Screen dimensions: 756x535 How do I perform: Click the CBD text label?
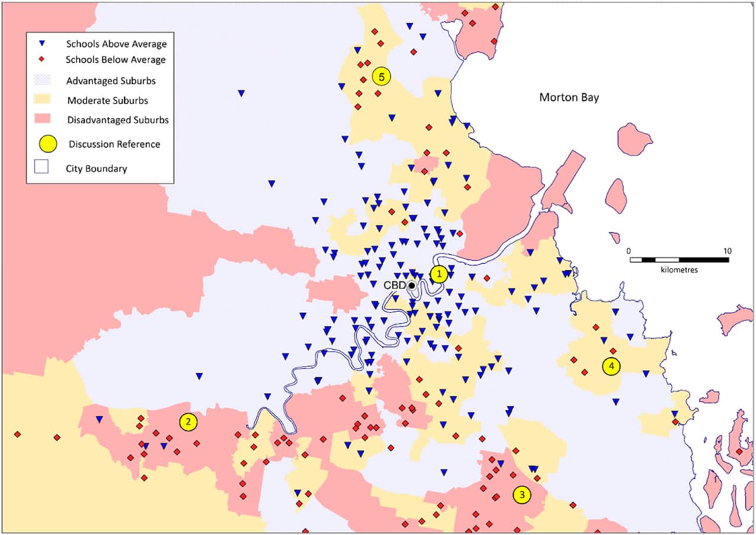[395, 286]
